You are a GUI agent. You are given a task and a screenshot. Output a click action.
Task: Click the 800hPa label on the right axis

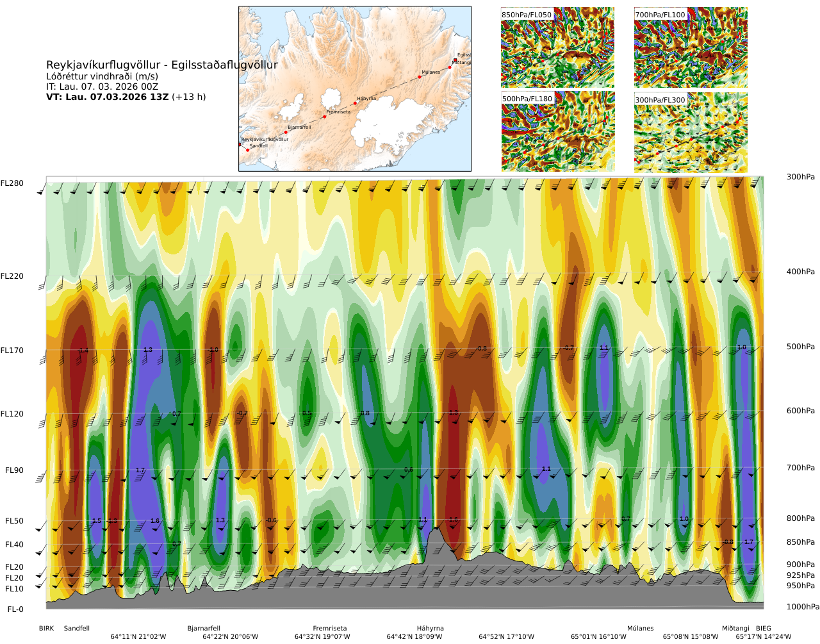click(x=801, y=518)
